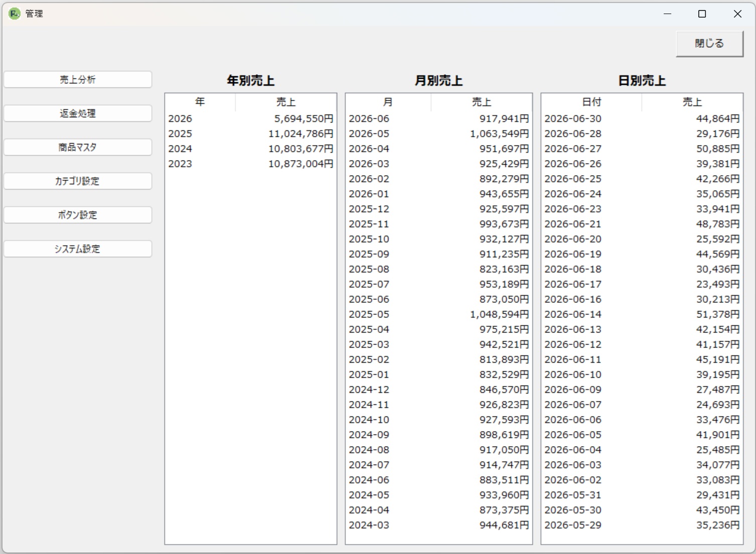Click the 年 column header
Screen dimensions: 756x554
tap(200, 102)
